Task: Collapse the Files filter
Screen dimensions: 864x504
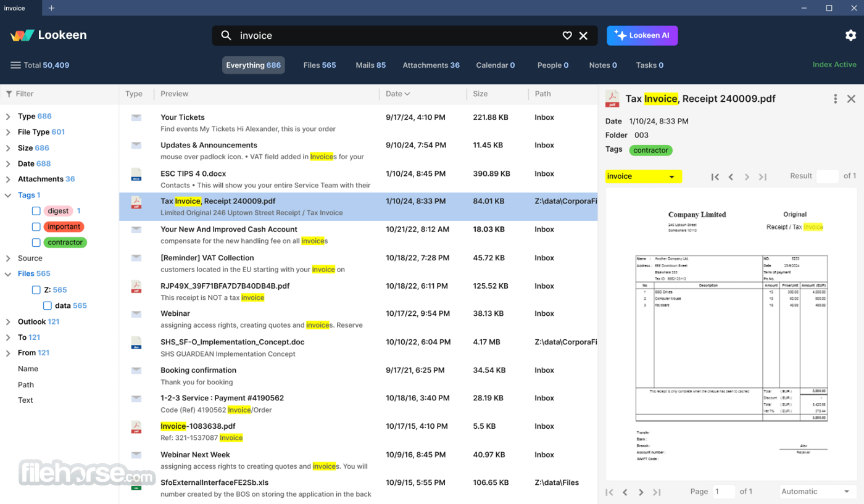Action: (8, 274)
